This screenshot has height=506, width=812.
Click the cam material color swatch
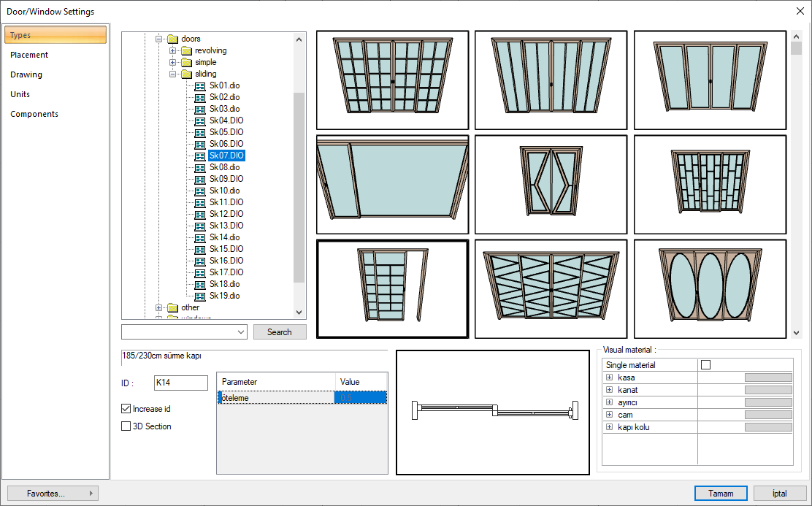[x=767, y=415]
